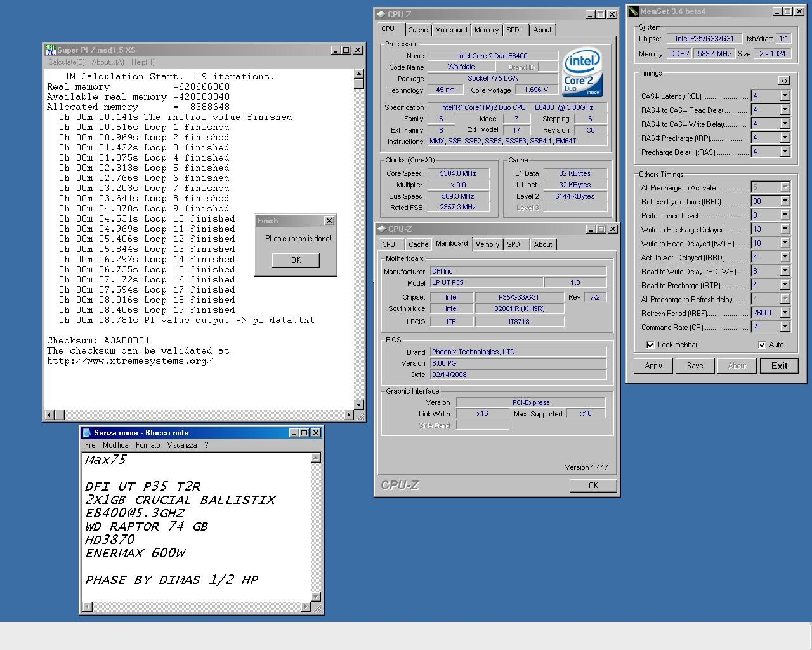Open Refresh Period (tREF) dropdown

click(785, 313)
